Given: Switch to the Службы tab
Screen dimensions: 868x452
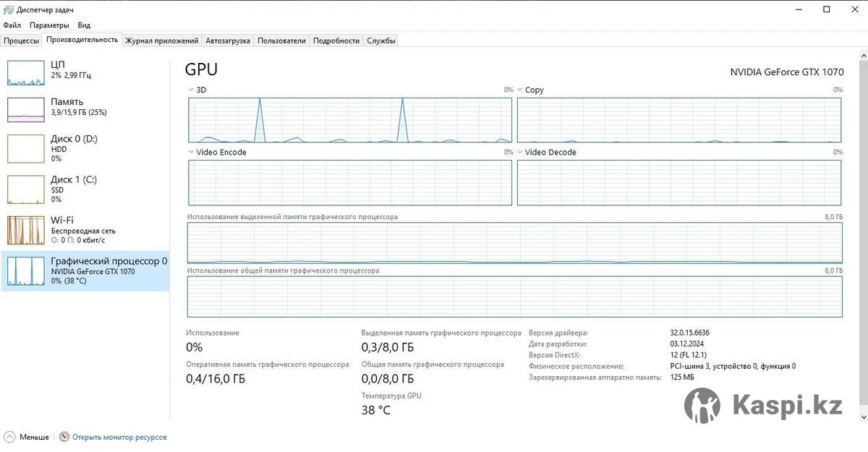Looking at the screenshot, I should pos(381,40).
